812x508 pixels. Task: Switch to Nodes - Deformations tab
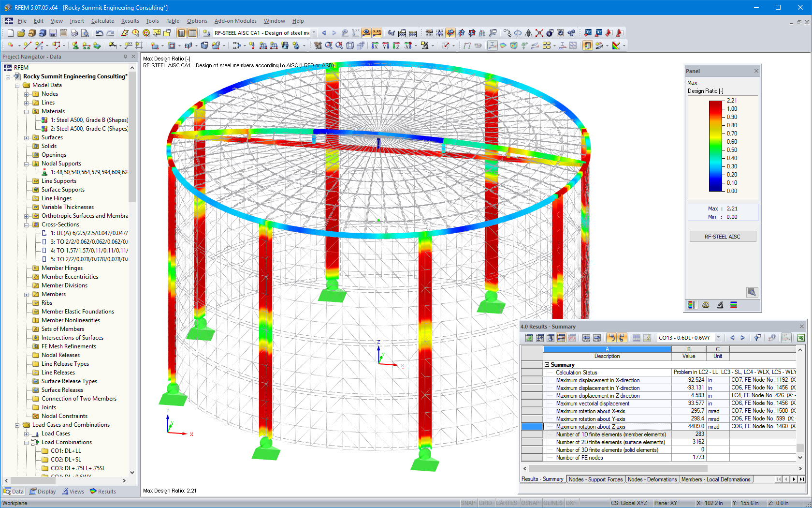[x=652, y=479]
